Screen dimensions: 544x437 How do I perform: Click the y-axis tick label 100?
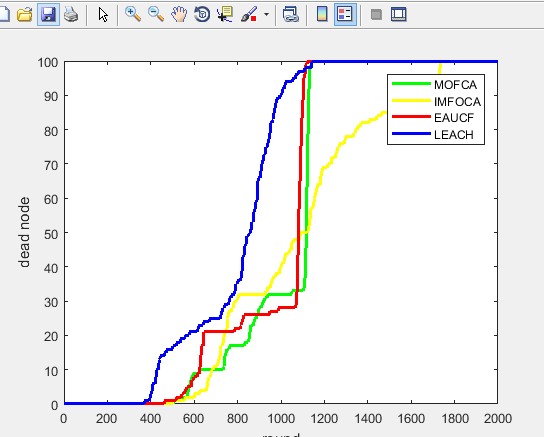(48, 63)
